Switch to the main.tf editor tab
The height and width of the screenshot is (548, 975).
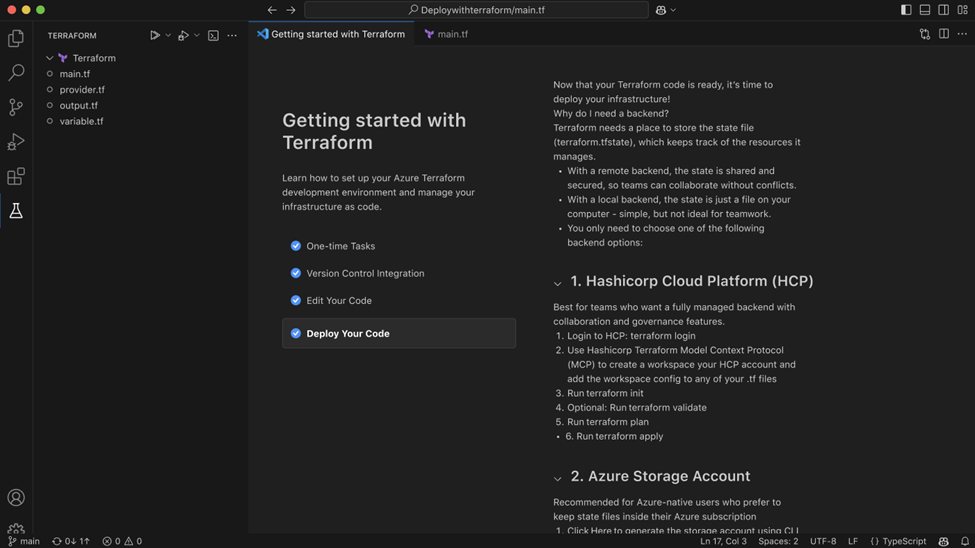point(446,34)
